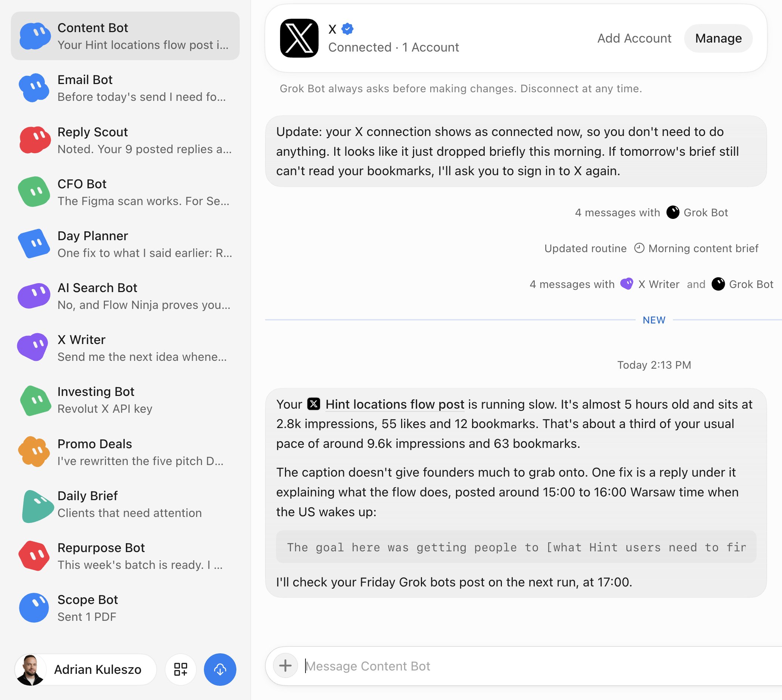Open the Morning content brief routine
The height and width of the screenshot is (700, 782).
pos(696,248)
